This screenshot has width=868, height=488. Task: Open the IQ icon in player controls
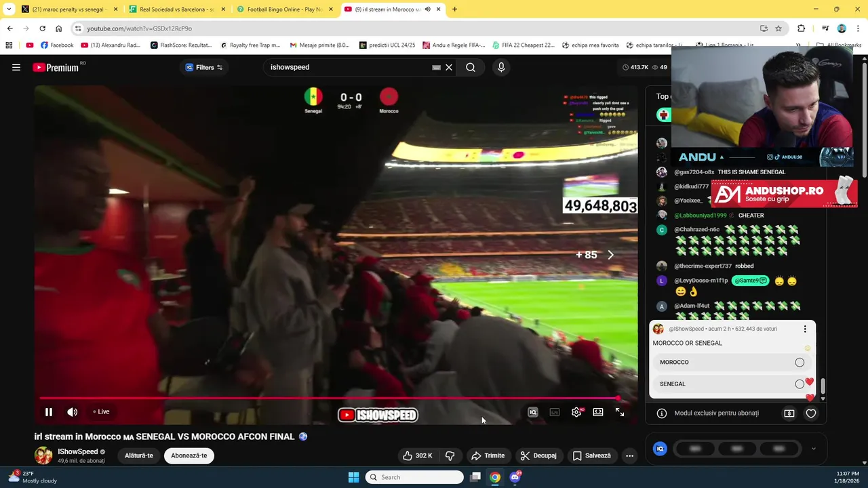[x=533, y=412]
